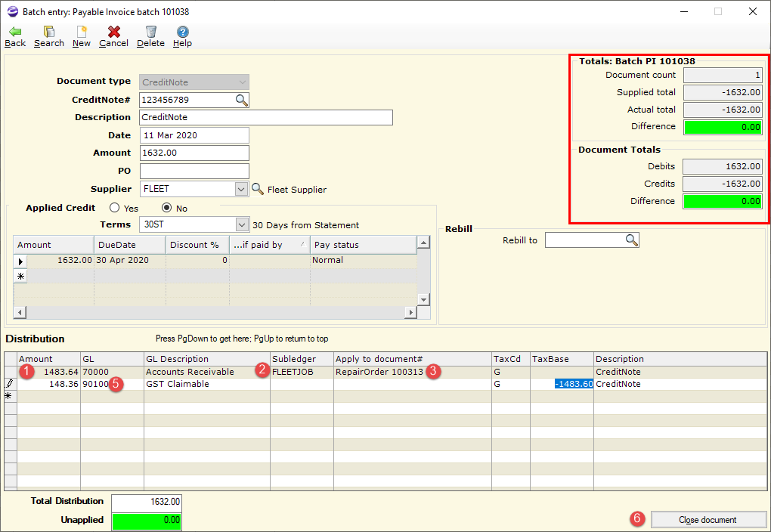Click the '...if paid by' column header
771x532 pixels.
(269, 245)
